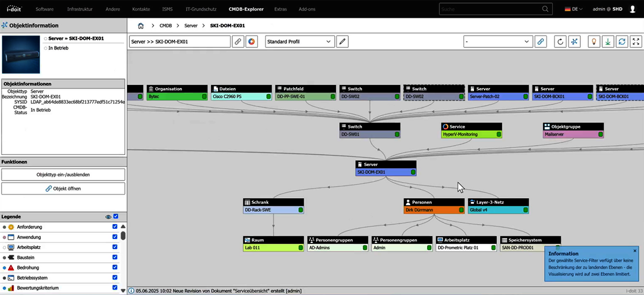644x295 pixels.
Task: Click the pencil edit profile icon
Action: tap(342, 41)
